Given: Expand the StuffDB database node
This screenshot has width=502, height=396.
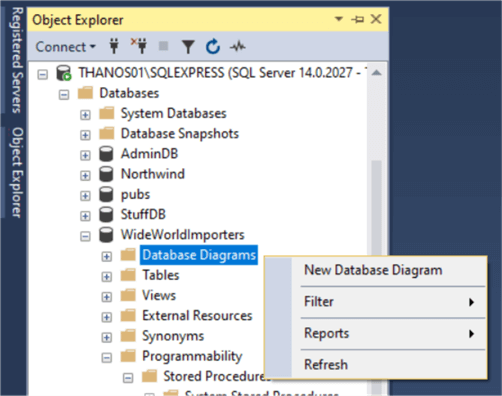Looking at the screenshot, I should [85, 216].
